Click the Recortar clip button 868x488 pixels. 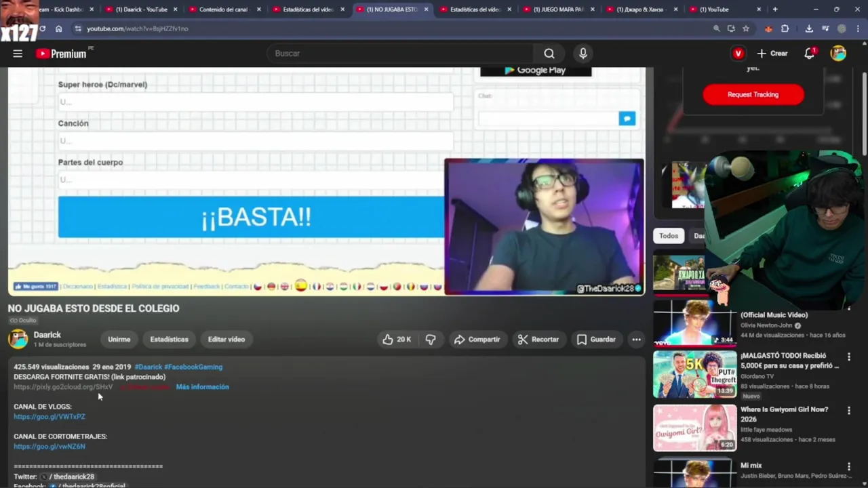(x=538, y=340)
